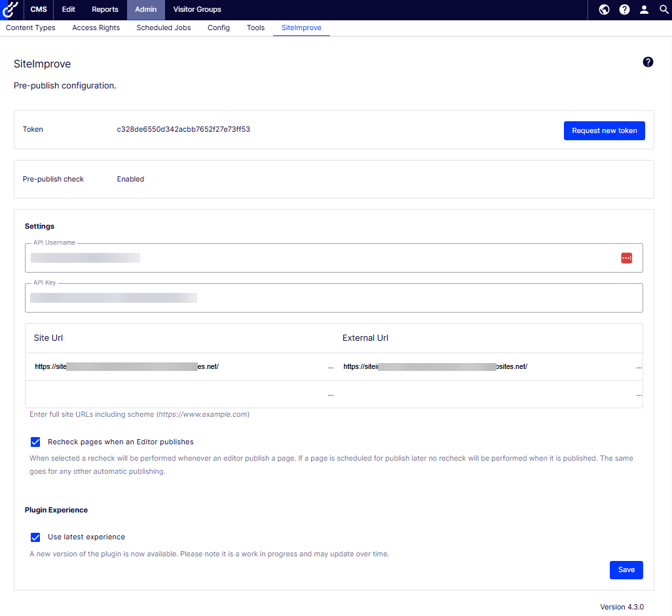Image resolution: width=672 pixels, height=616 pixels.
Task: Open the help icon in top navigation bar
Action: 624,9
